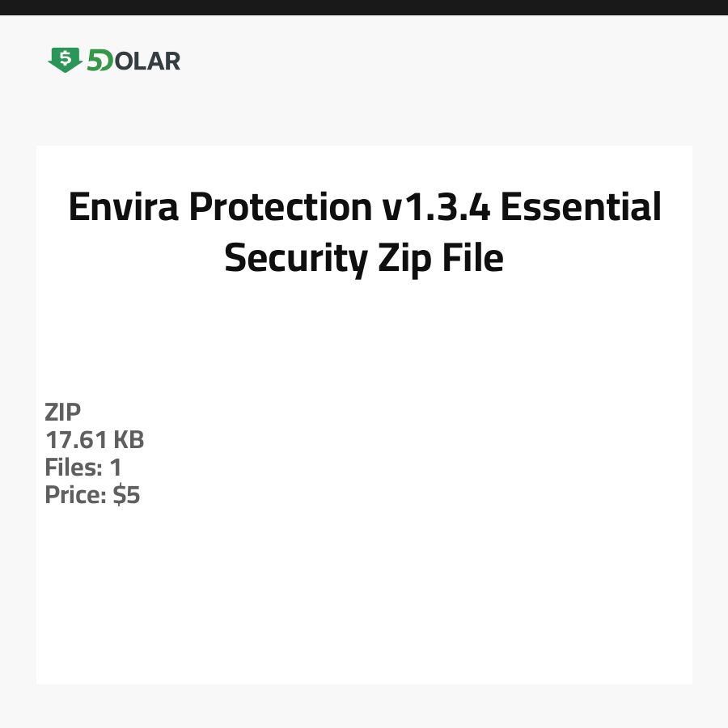Click the dark bar at the top

click(364, 7)
